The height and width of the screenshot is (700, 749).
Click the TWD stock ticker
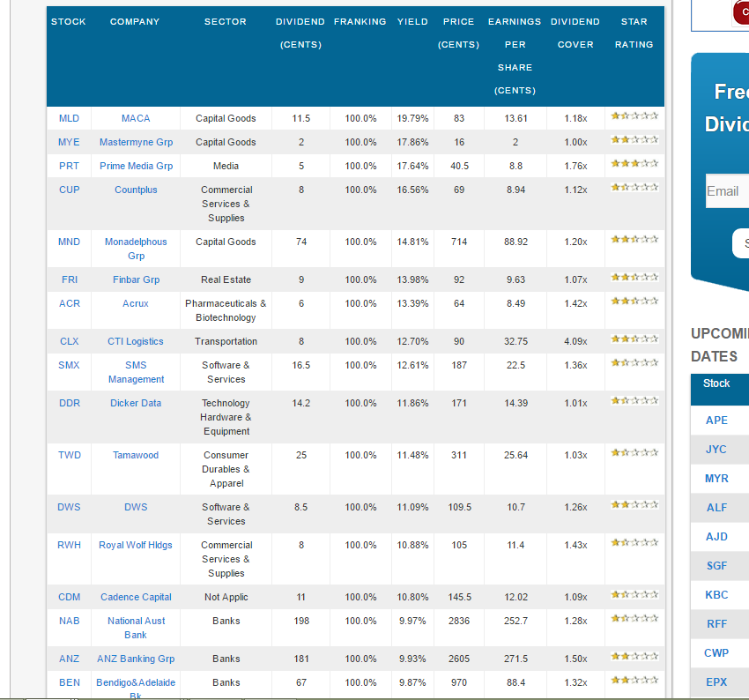point(70,455)
